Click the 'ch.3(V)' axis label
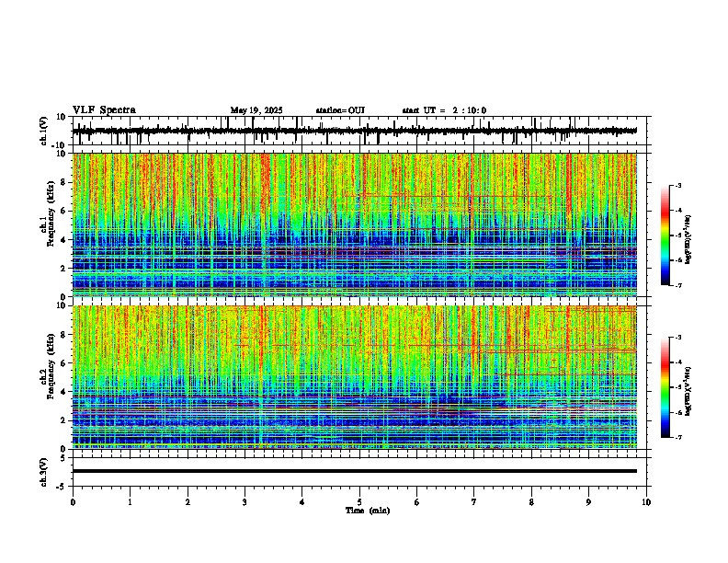 pyautogui.click(x=44, y=472)
